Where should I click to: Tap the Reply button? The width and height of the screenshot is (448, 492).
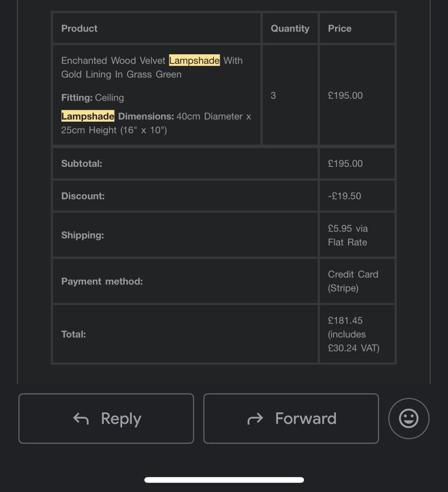click(x=106, y=419)
